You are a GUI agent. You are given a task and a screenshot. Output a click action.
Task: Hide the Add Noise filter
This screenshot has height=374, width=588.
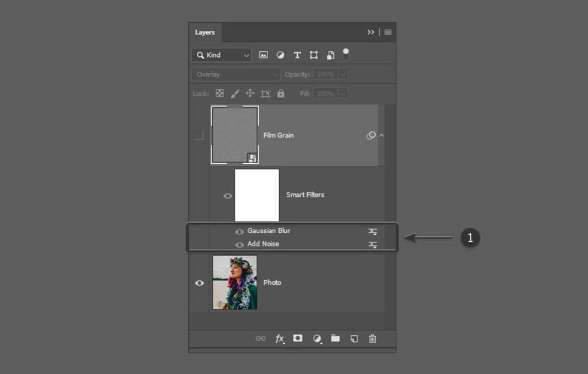pos(239,244)
